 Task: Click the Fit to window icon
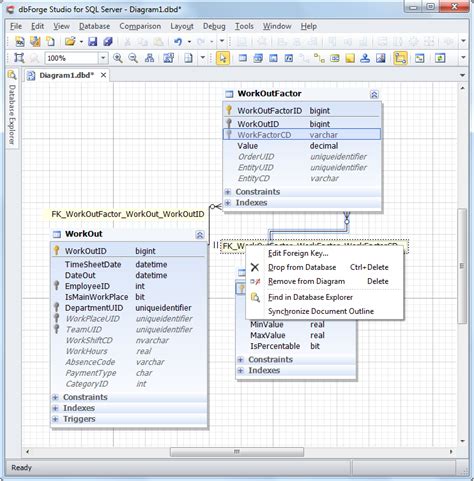[19, 58]
